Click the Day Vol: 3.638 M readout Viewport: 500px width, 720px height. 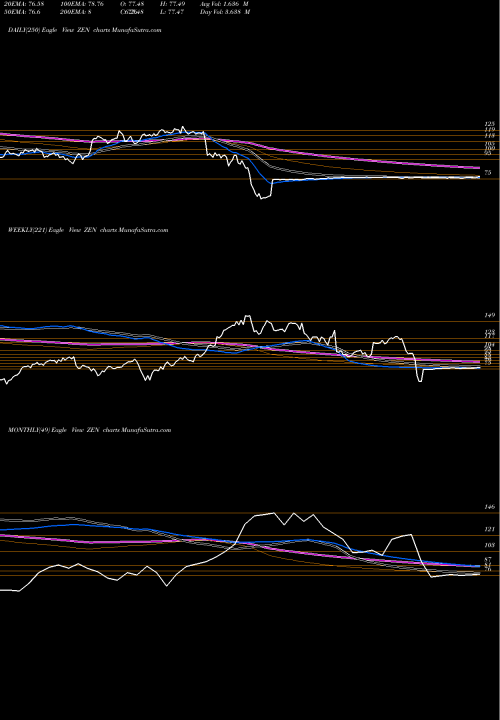[x=225, y=12]
